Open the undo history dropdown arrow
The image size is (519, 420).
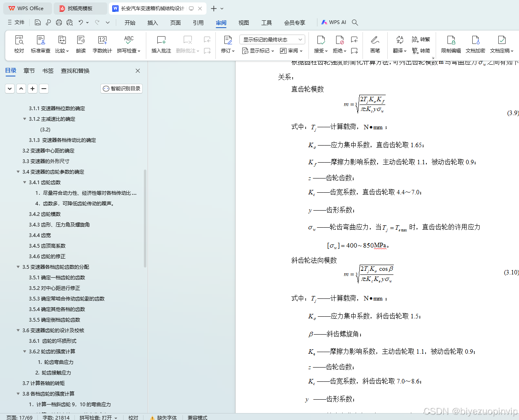coord(87,22)
